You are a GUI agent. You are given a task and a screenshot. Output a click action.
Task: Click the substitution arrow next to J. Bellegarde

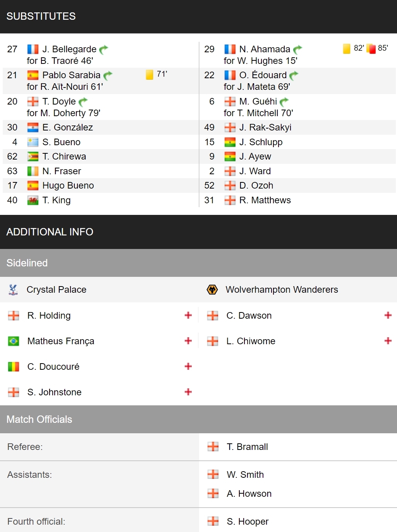click(104, 50)
